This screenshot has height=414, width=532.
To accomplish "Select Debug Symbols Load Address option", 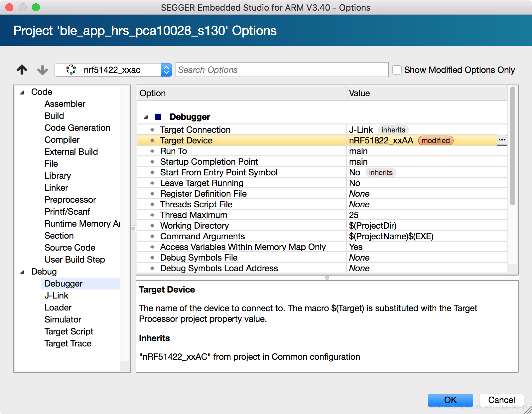I will [322, 268].
